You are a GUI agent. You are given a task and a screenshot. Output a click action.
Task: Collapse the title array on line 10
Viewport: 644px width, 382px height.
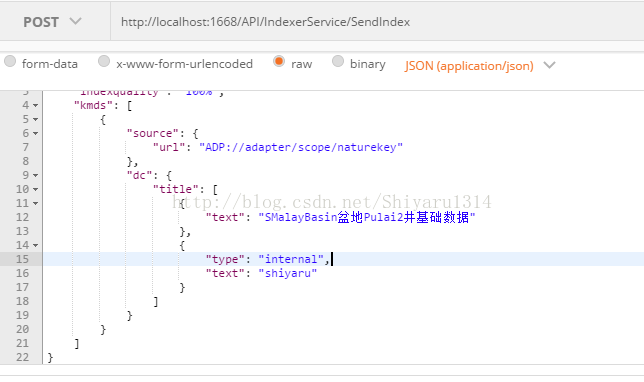tap(36, 189)
